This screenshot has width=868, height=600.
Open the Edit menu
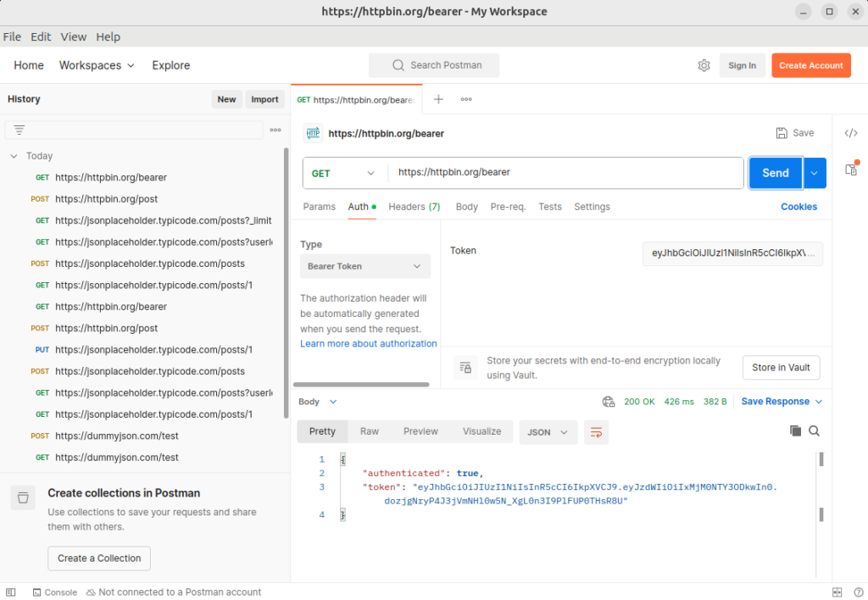point(41,36)
